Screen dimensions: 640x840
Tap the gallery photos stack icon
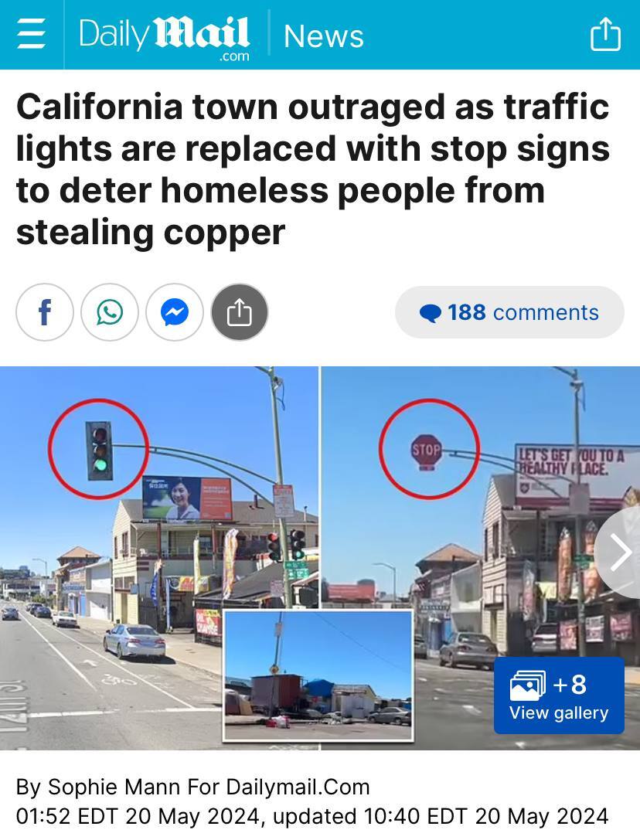[x=527, y=685]
